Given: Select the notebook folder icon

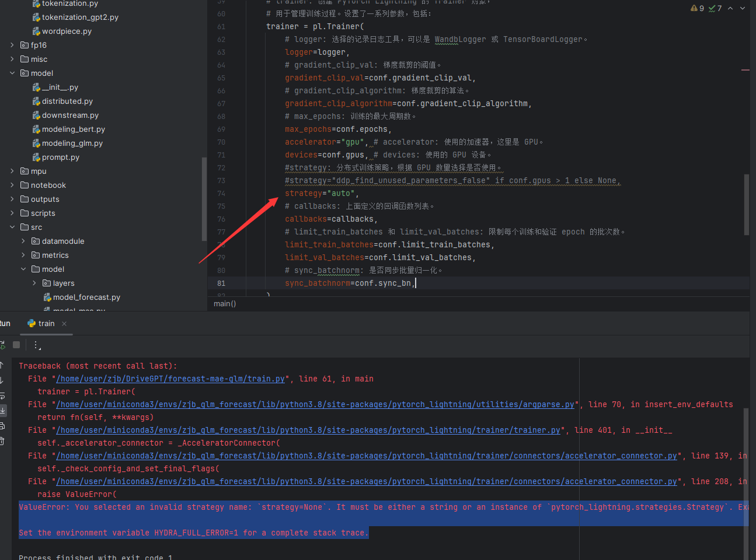Looking at the screenshot, I should click(25, 185).
